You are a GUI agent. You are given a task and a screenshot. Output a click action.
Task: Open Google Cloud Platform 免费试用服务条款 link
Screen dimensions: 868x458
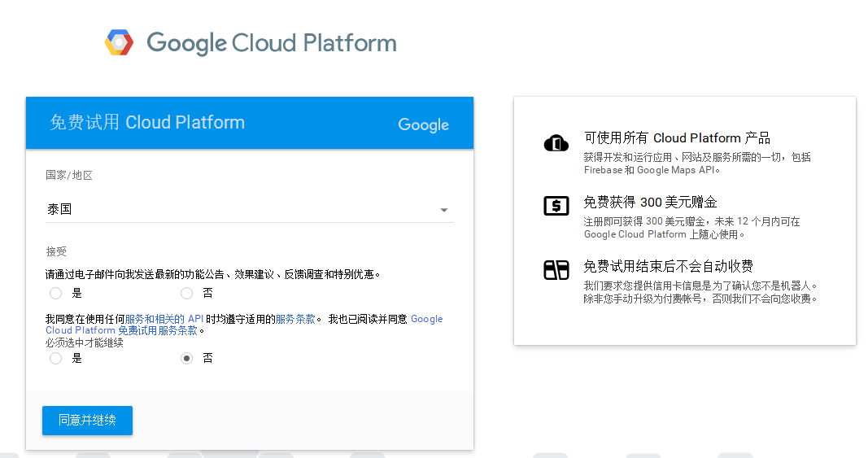tap(244, 325)
